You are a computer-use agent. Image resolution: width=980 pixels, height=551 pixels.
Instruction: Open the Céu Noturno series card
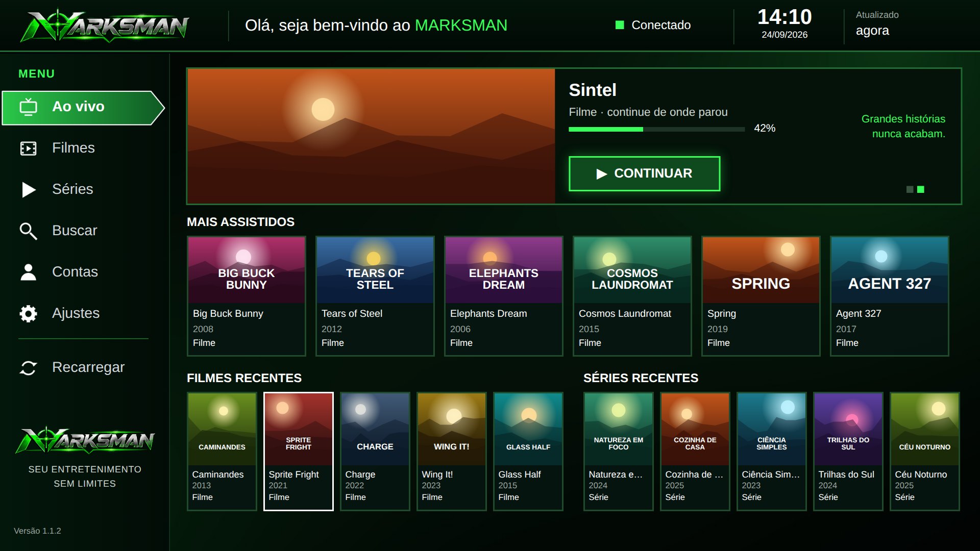point(925,452)
